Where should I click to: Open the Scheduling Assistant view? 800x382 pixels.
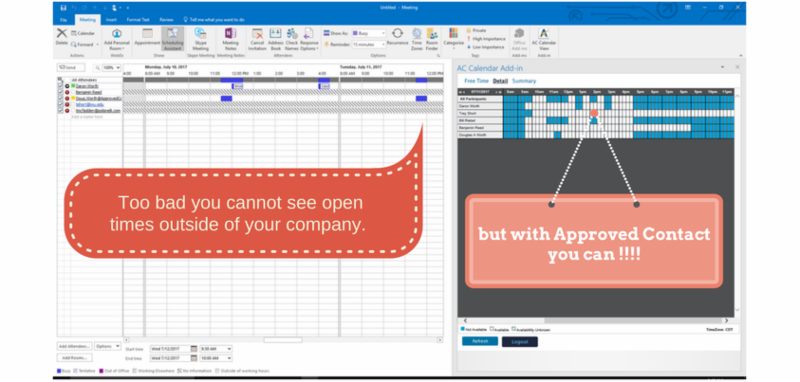coord(172,39)
